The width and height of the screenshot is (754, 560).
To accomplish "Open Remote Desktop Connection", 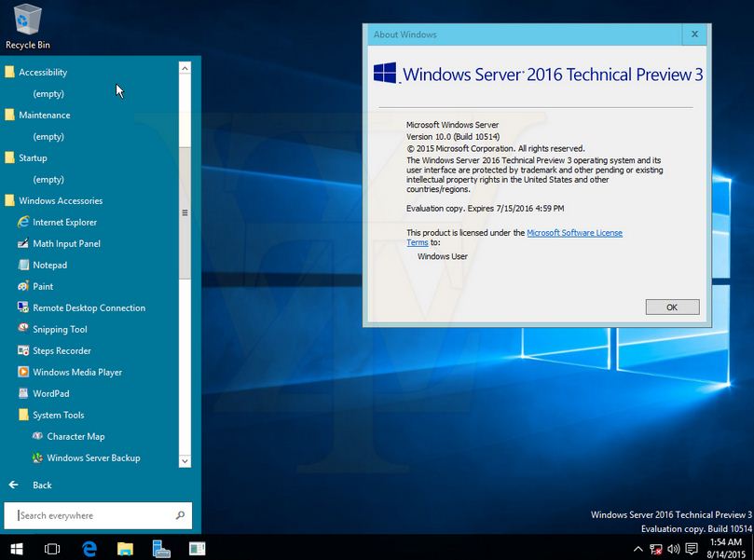I will pos(81,307).
